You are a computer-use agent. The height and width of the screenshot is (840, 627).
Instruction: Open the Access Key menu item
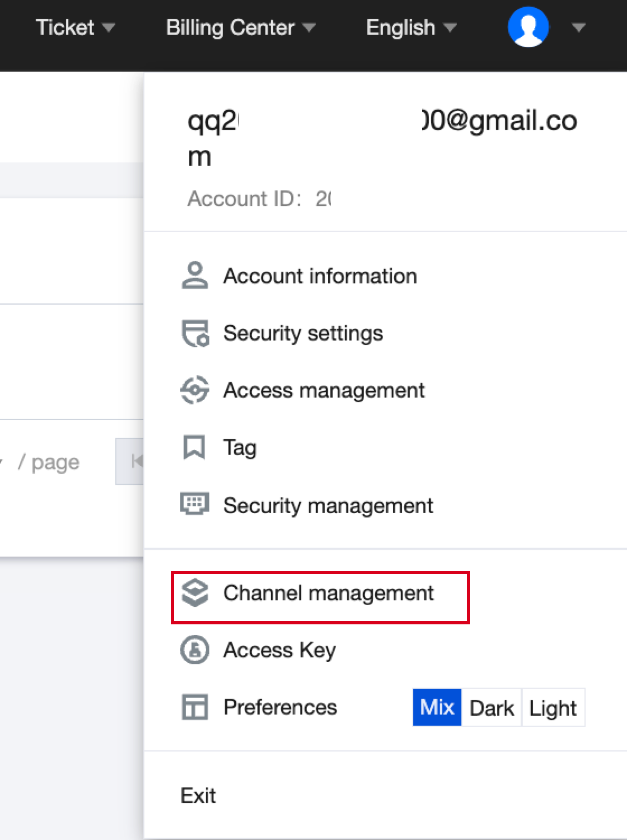click(279, 650)
